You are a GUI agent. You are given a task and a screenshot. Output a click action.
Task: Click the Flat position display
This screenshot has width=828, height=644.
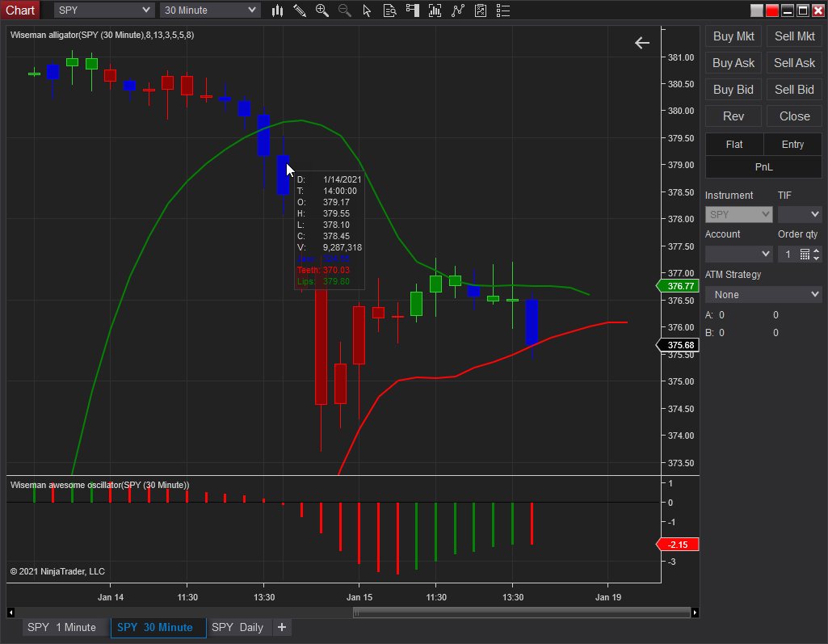(x=734, y=144)
